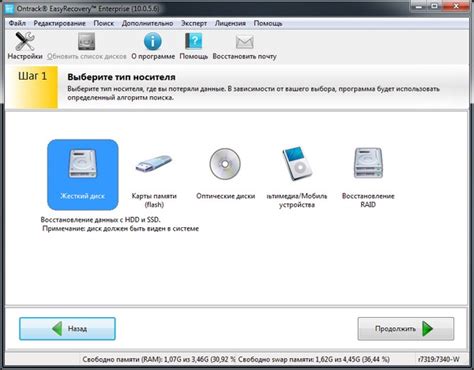This screenshot has height=370, width=474.
Task: Click Восстановить почту envelope icon
Action: pos(244,42)
